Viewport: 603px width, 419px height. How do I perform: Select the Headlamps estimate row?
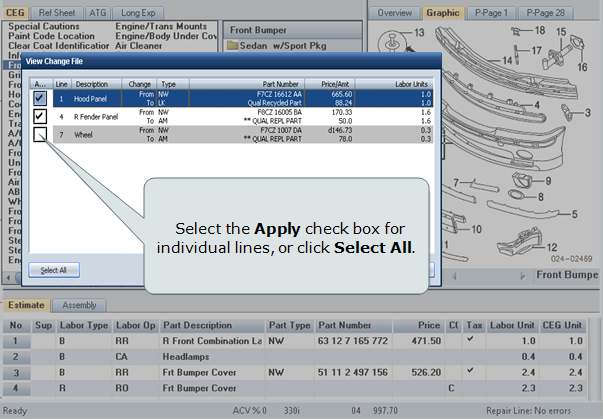point(186,356)
